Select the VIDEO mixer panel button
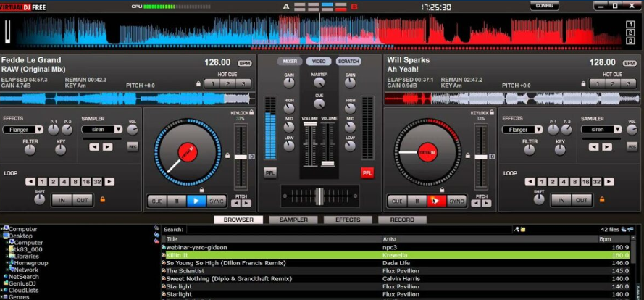 (x=319, y=62)
